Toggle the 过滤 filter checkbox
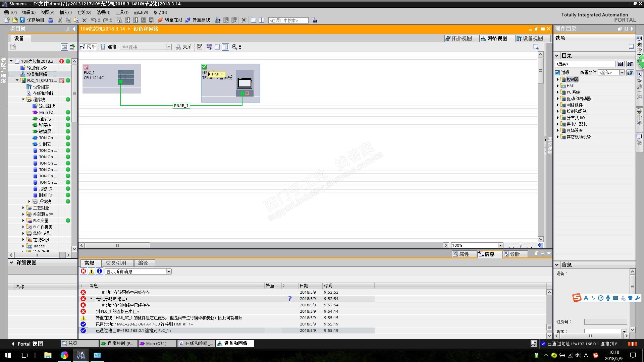Image resolution: width=644 pixels, height=362 pixels. tap(557, 72)
